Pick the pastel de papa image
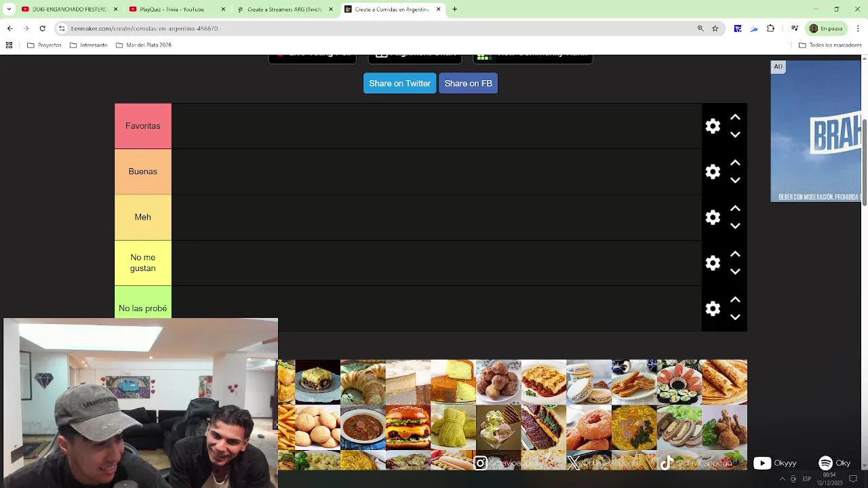Image resolution: width=868 pixels, height=488 pixels. (x=317, y=382)
